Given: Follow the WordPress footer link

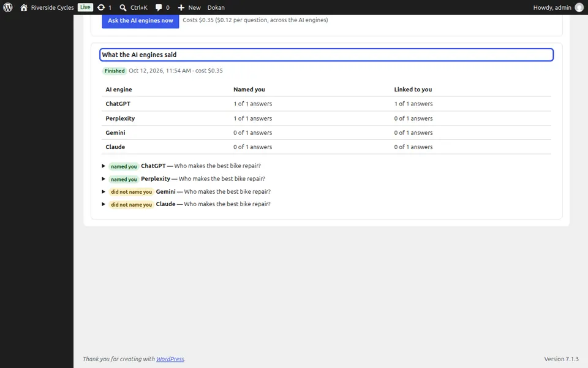Looking at the screenshot, I should point(170,359).
